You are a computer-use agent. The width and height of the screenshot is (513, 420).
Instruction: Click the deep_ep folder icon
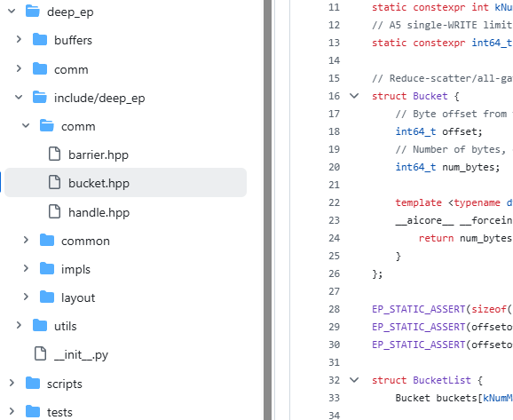pos(33,12)
